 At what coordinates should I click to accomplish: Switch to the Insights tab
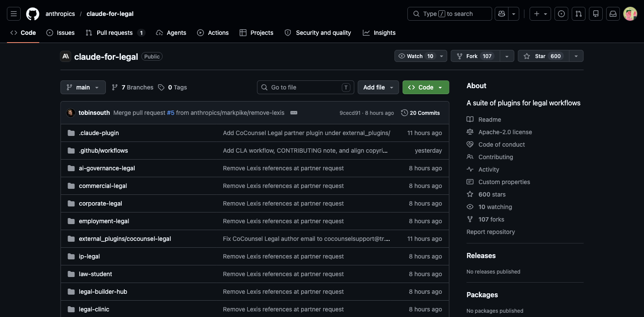click(x=379, y=33)
